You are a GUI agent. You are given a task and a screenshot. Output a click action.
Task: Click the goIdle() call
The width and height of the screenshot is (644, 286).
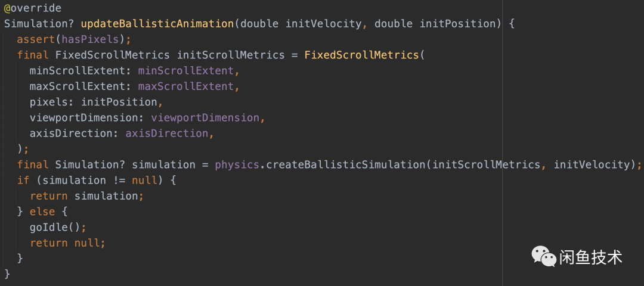(57, 227)
